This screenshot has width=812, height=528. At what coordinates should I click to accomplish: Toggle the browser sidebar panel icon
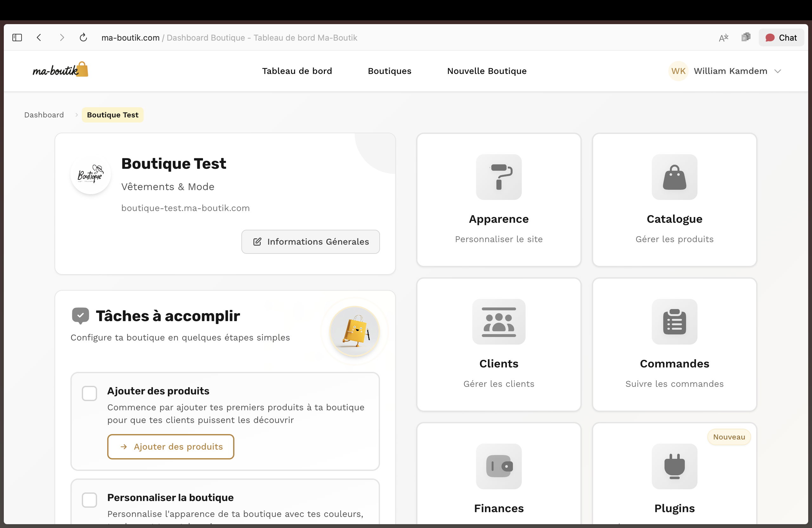tap(17, 37)
